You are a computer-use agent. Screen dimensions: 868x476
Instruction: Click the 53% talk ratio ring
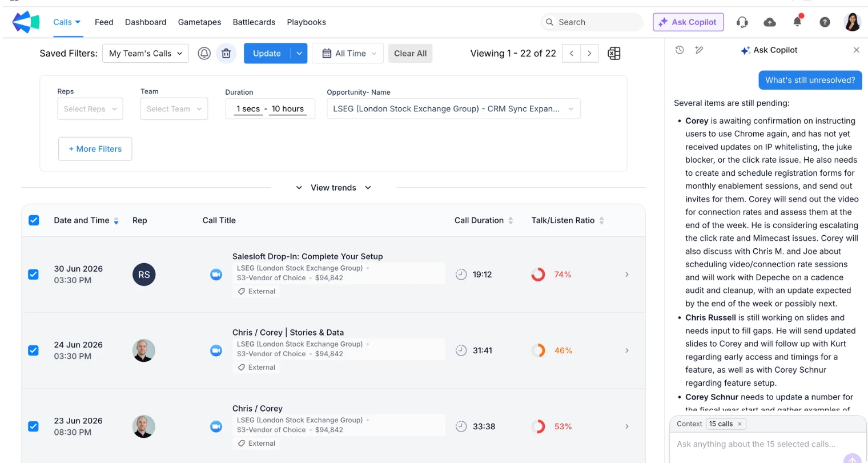pyautogui.click(x=538, y=426)
